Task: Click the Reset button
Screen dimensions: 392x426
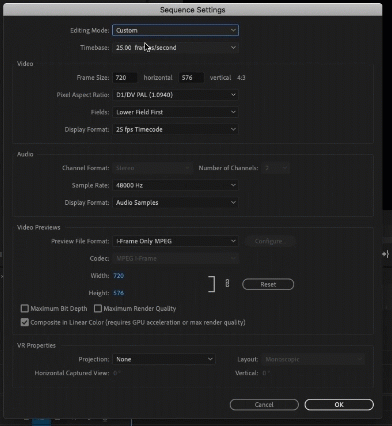Action: click(268, 284)
